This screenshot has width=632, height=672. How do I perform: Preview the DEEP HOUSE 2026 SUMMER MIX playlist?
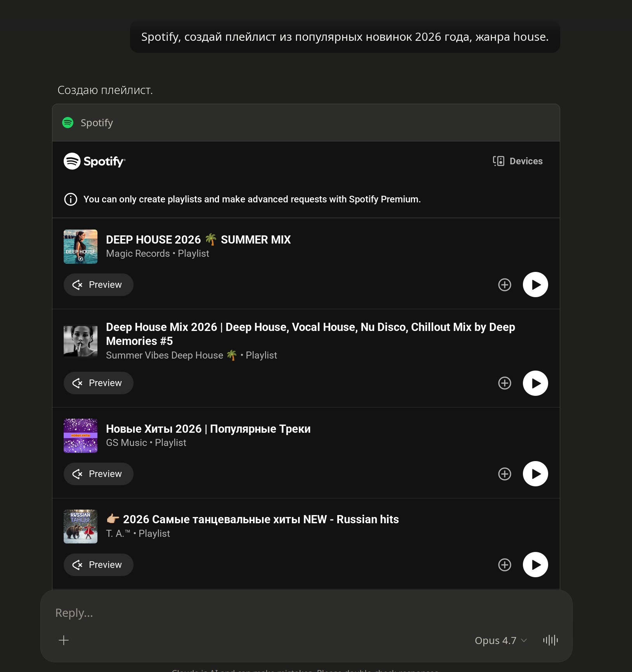[99, 285]
